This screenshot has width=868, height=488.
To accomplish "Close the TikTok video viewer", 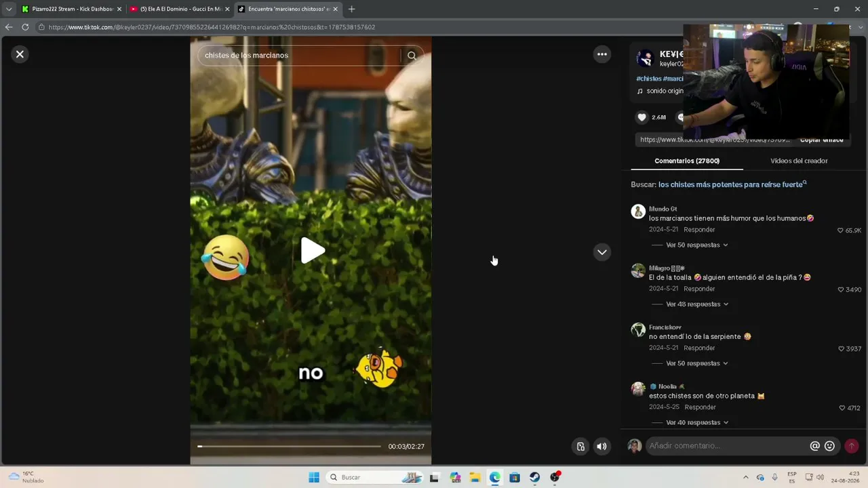I will pyautogui.click(x=20, y=54).
